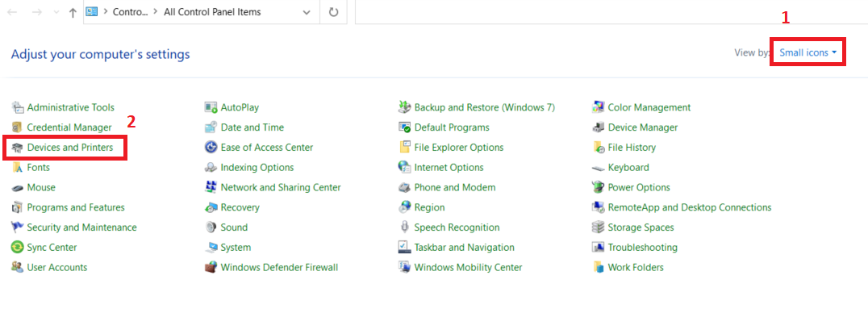Click the System computer icon

coord(211,247)
